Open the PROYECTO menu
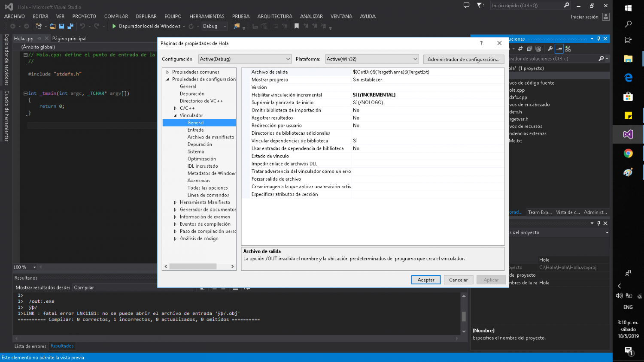 (84, 16)
